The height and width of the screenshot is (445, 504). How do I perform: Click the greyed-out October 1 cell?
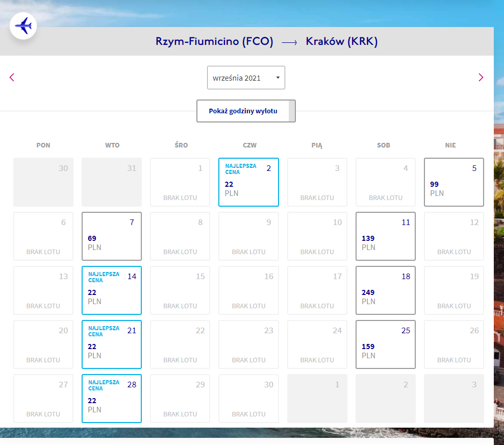tap(317, 399)
